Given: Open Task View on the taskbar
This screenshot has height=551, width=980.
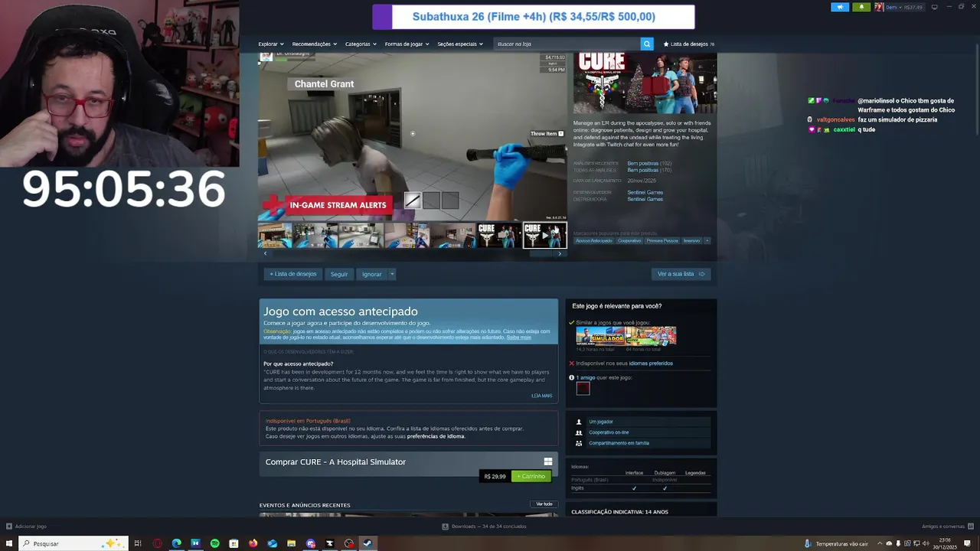Looking at the screenshot, I should 138,543.
